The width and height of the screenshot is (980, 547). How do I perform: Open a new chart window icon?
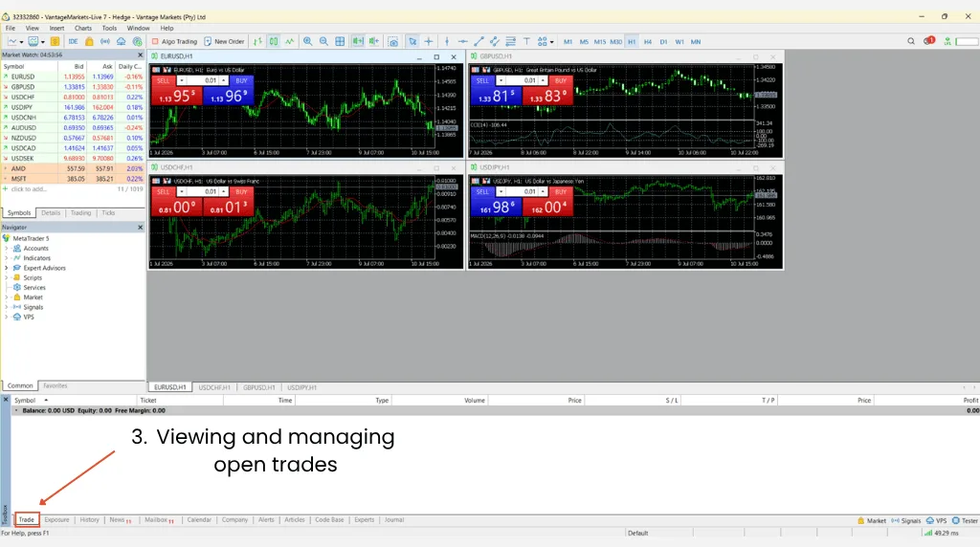pyautogui.click(x=11, y=42)
